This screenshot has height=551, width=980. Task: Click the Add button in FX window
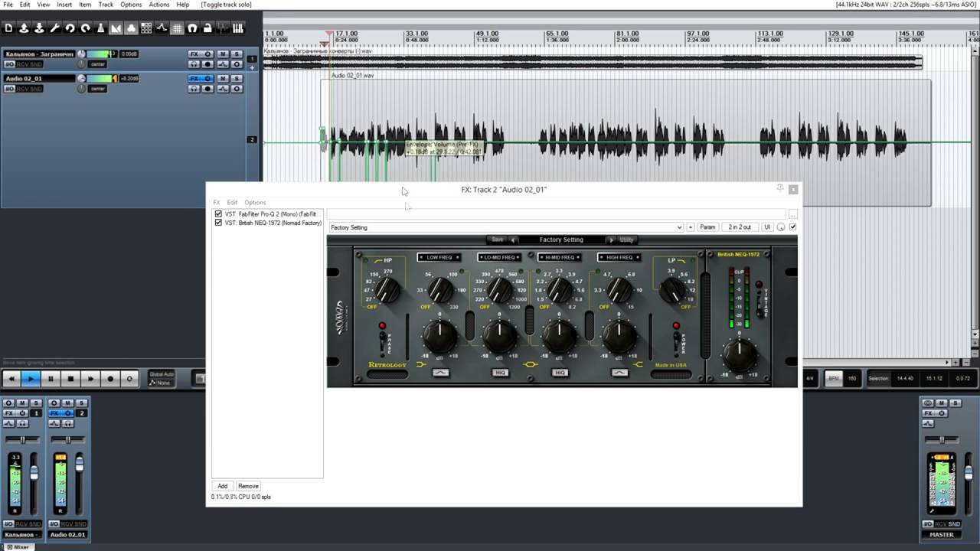tap(222, 486)
